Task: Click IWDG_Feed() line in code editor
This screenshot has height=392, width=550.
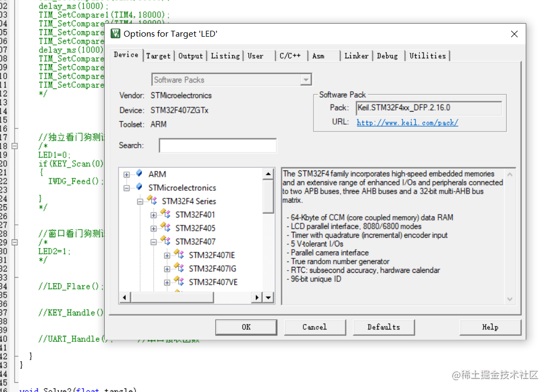Action: [x=76, y=181]
